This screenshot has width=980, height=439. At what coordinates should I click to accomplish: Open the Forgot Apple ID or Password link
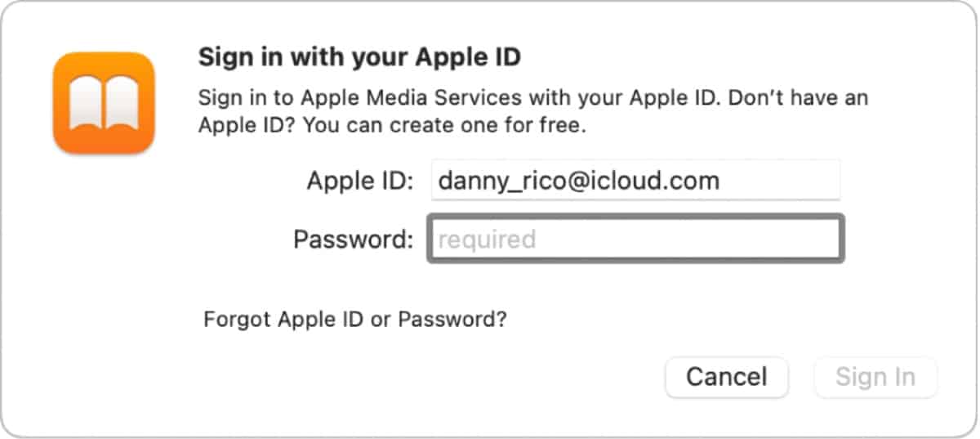(354, 318)
